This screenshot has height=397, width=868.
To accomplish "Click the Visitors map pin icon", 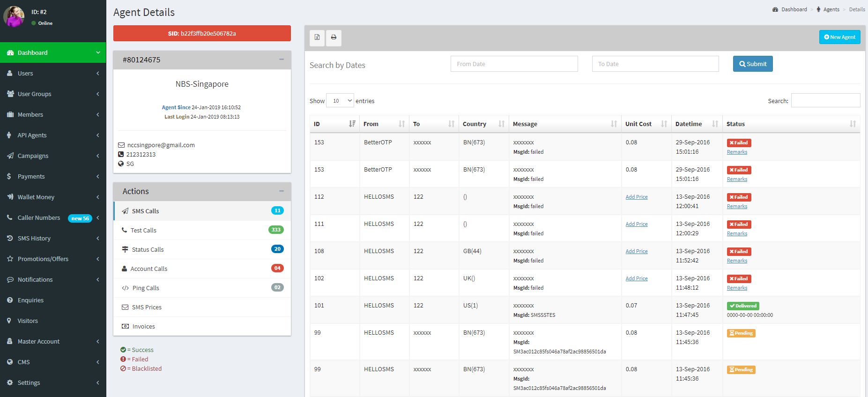I will (x=9, y=321).
